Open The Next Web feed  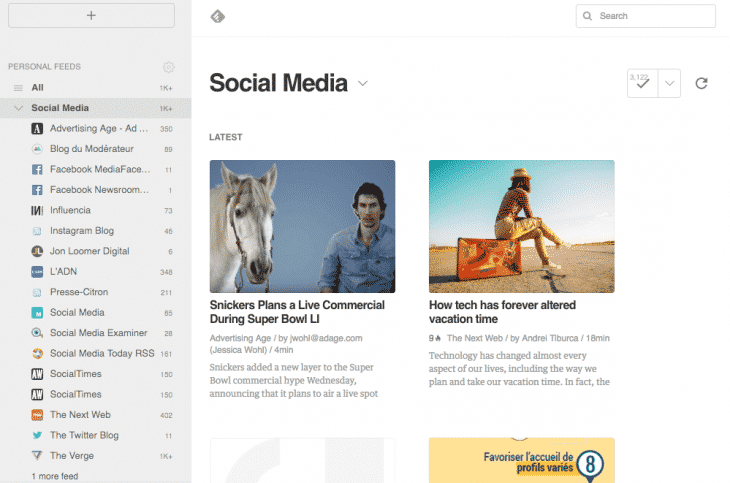click(x=80, y=415)
